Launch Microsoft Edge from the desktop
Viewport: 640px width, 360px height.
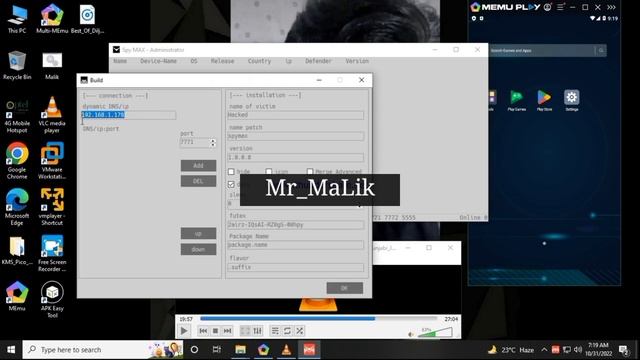(x=17, y=207)
